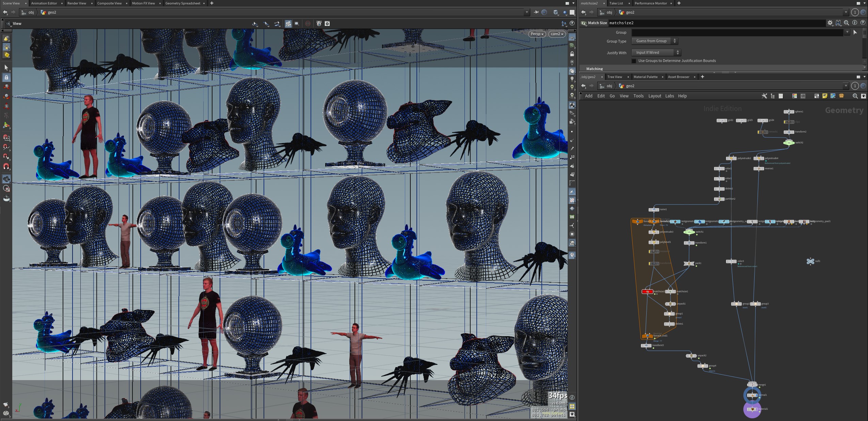The width and height of the screenshot is (868, 421).
Task: Click the red magnet snapping icon
Action: tap(6, 167)
